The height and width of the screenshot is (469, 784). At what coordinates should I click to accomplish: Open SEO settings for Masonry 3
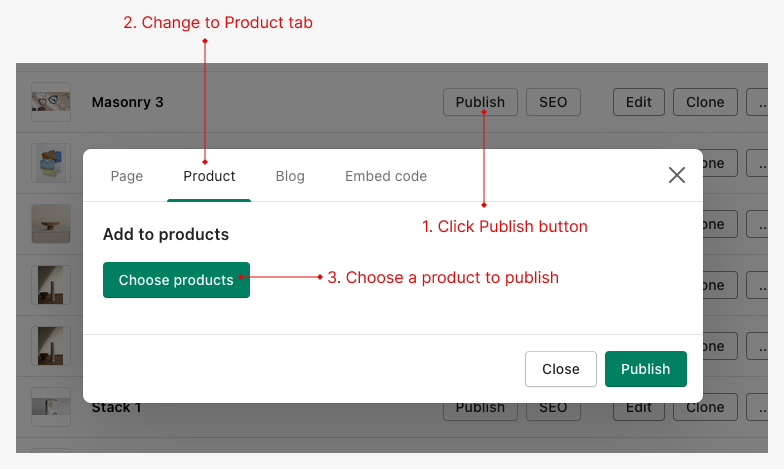tap(553, 102)
